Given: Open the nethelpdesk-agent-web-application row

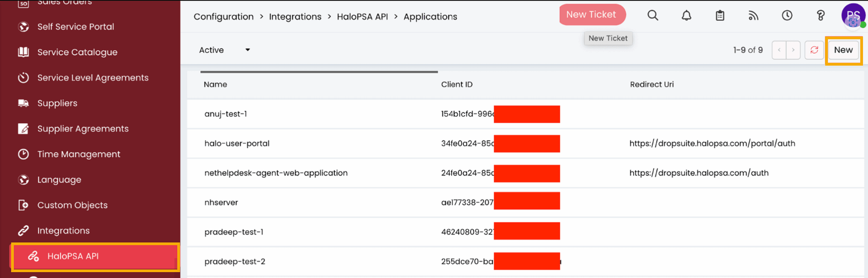Looking at the screenshot, I should coord(276,173).
